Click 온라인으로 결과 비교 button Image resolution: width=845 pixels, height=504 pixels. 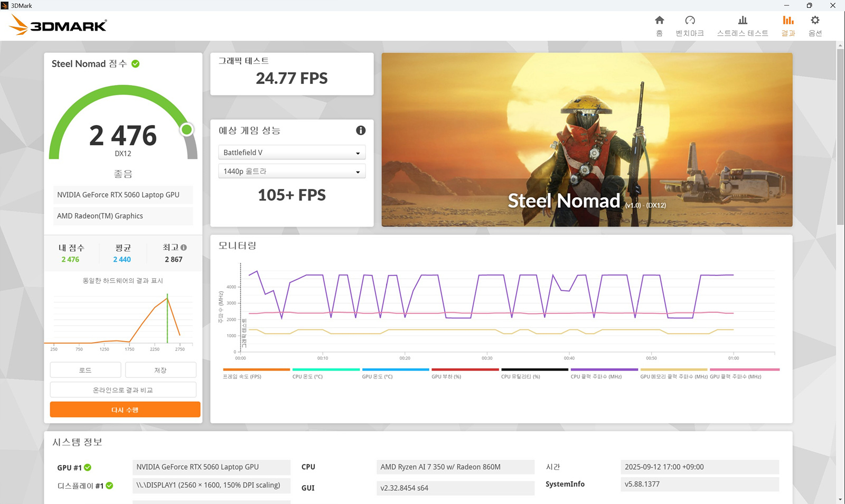point(123,390)
